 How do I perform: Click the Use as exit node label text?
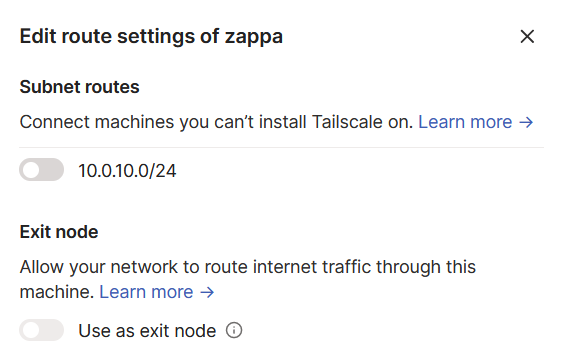click(147, 331)
